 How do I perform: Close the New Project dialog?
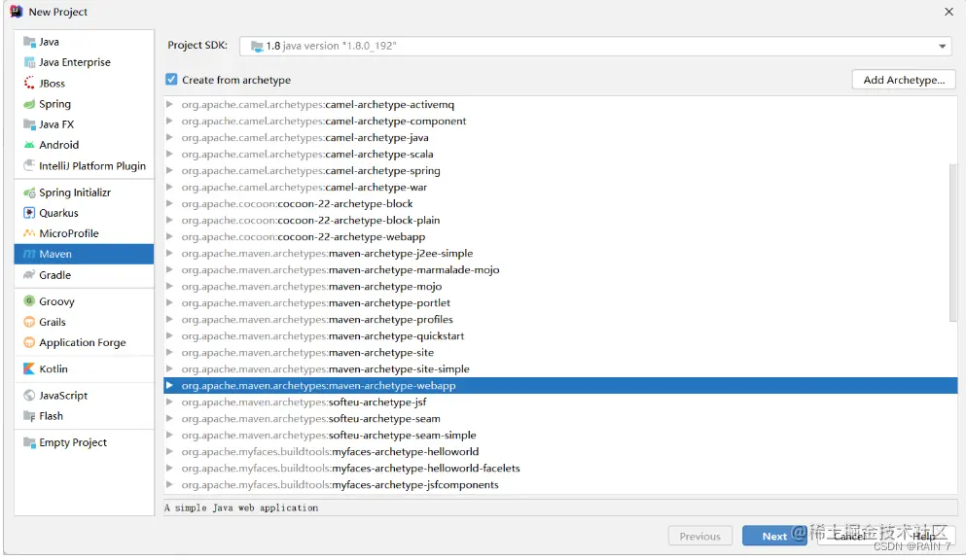[948, 12]
